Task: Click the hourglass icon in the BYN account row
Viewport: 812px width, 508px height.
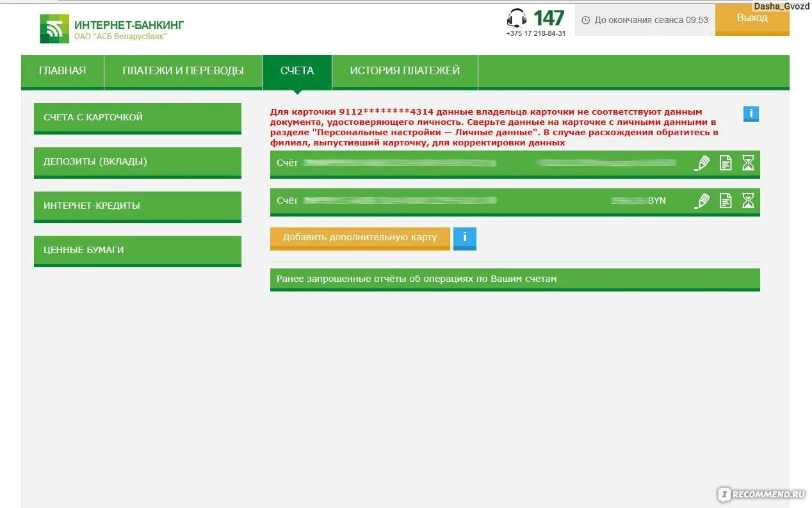Action: coord(748,201)
